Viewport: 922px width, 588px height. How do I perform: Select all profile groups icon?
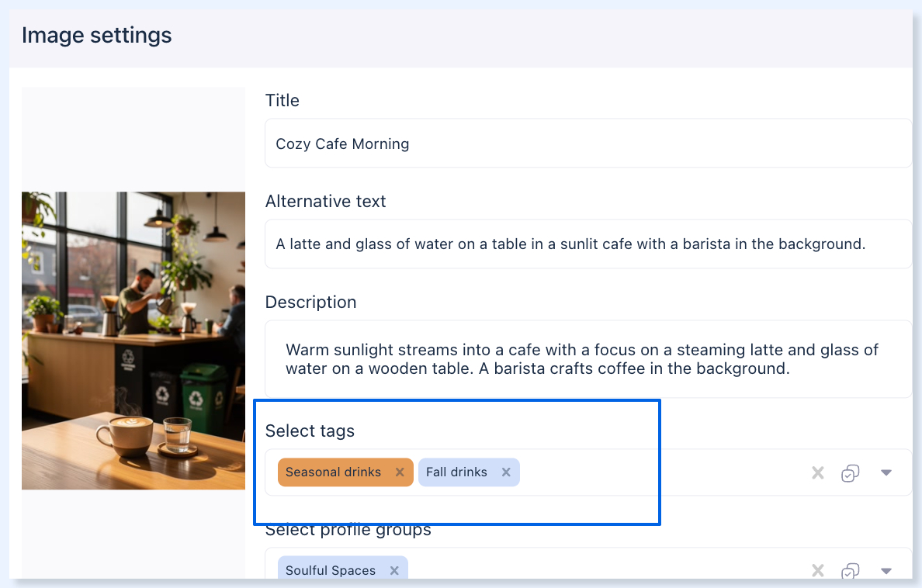pos(851,570)
